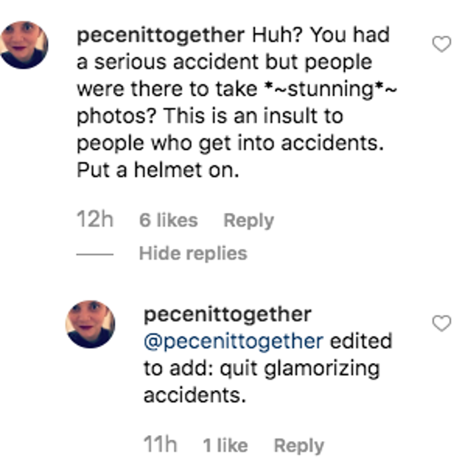Open the pecenittogether username on the reply comment
The image size is (476, 476).
(227, 314)
